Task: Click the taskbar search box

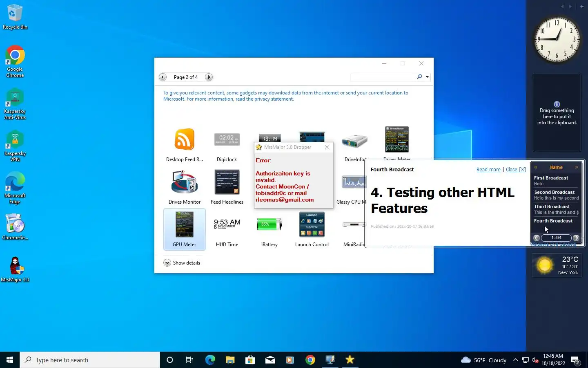Action: [90, 360]
